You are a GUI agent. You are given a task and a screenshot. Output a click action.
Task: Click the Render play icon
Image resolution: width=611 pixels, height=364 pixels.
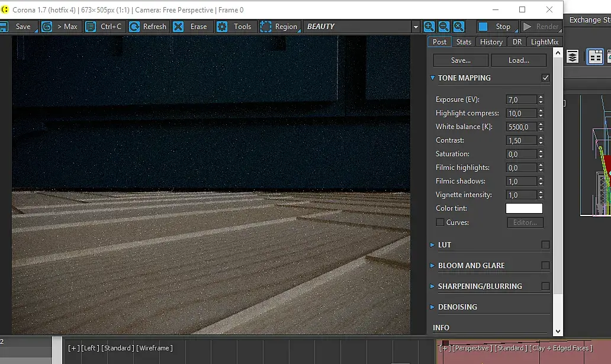tap(527, 27)
